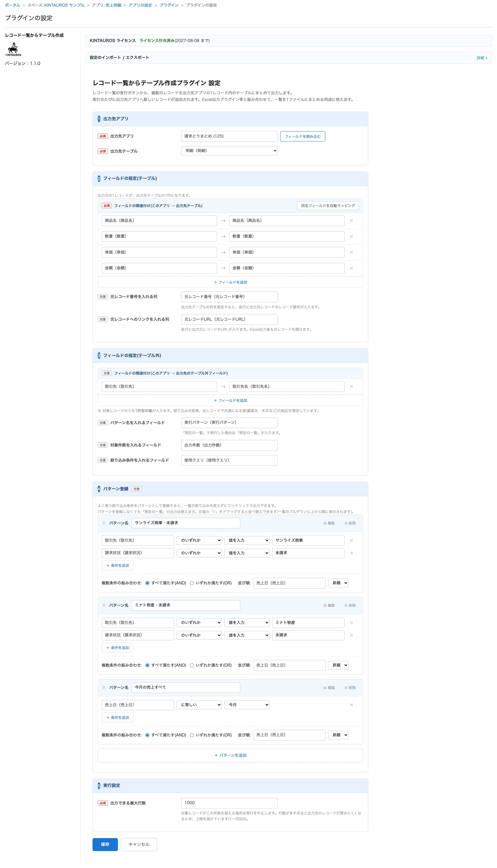Click 元レコード番号を入れる列 field
The image size is (497, 868).
[229, 297]
